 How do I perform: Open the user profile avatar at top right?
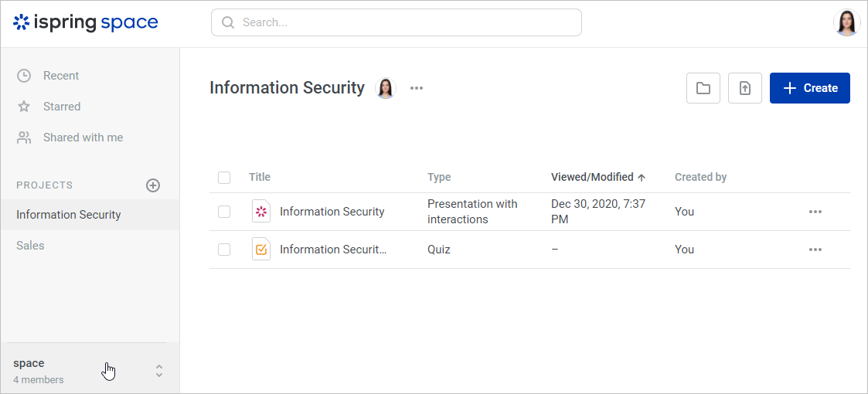coord(847,22)
